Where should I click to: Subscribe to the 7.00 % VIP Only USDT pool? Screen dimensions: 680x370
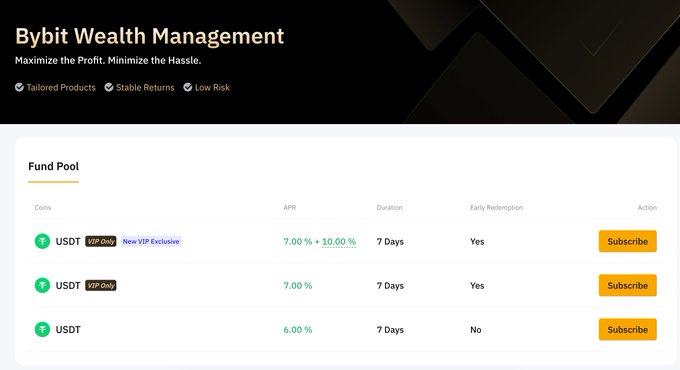(x=628, y=285)
